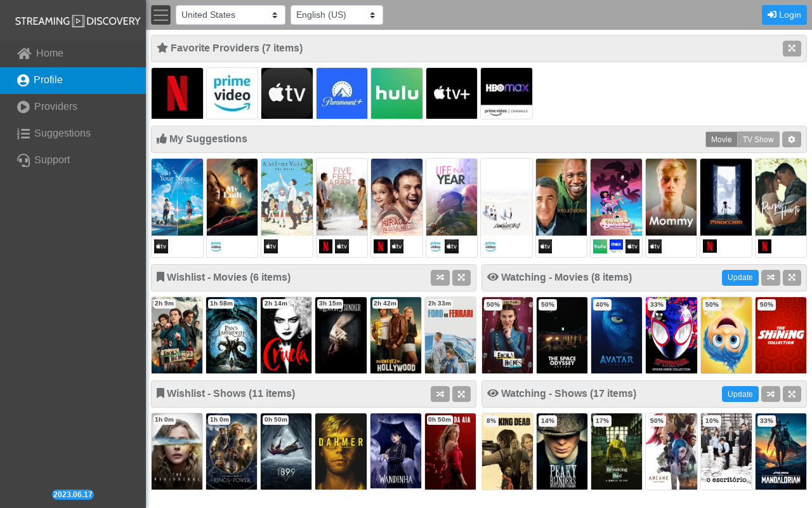
Task: Shuffle the Wishlist Shows list
Action: tap(440, 394)
